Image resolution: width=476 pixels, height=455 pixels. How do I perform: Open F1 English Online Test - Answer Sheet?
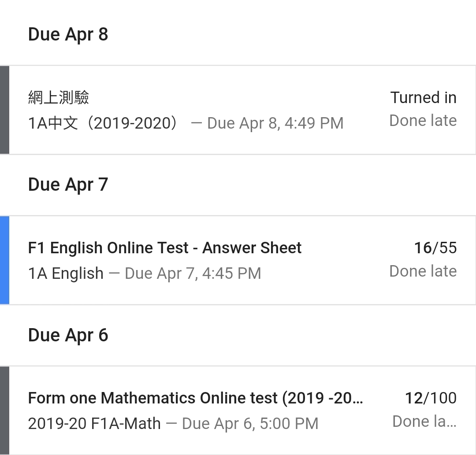tap(165, 248)
